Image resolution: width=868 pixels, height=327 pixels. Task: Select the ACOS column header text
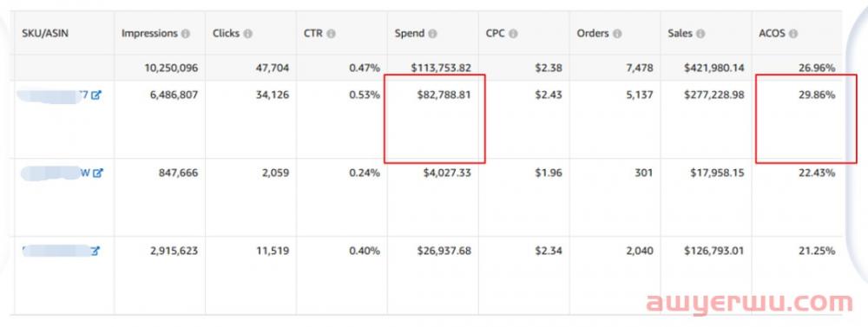pos(773,33)
